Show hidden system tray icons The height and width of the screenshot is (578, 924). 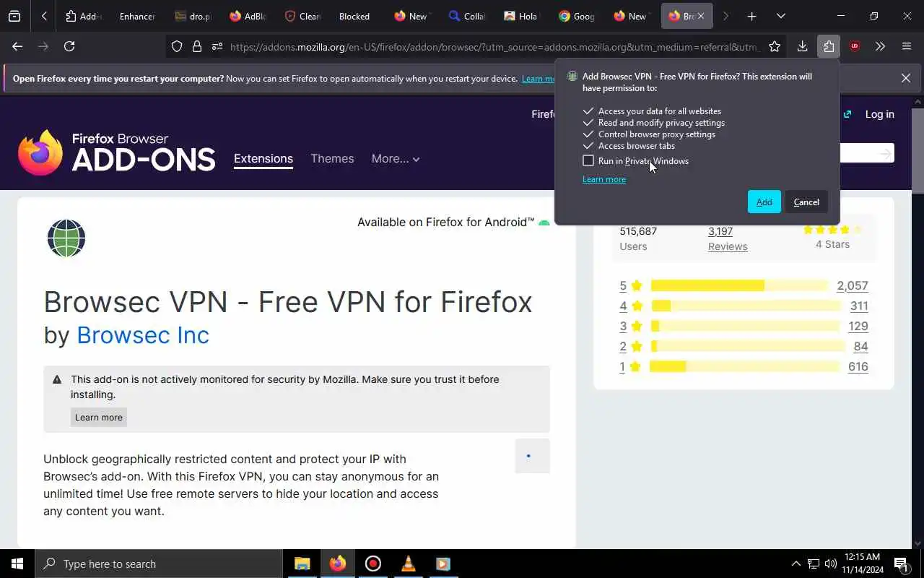click(796, 564)
